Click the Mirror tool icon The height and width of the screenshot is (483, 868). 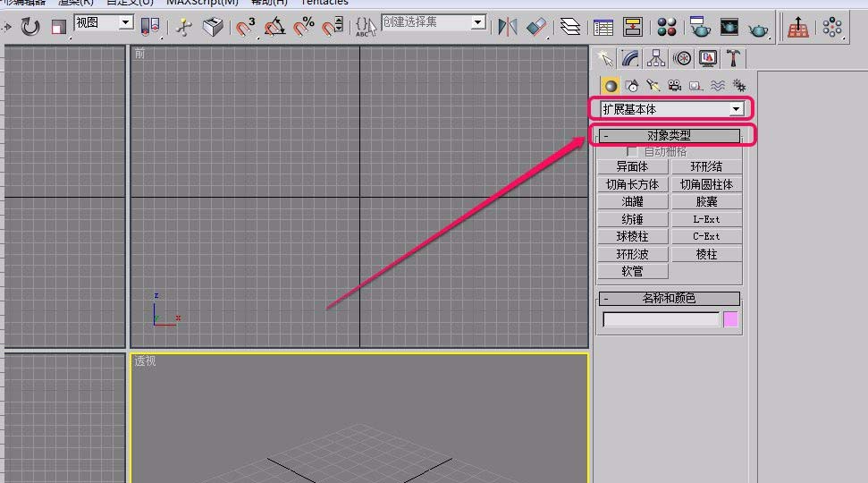[x=507, y=27]
